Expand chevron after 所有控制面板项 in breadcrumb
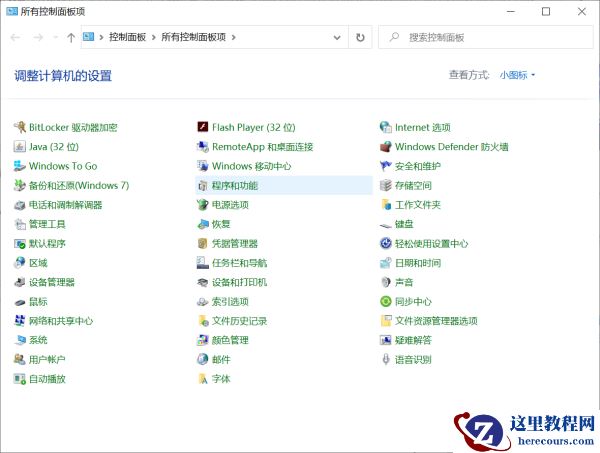 tap(233, 37)
